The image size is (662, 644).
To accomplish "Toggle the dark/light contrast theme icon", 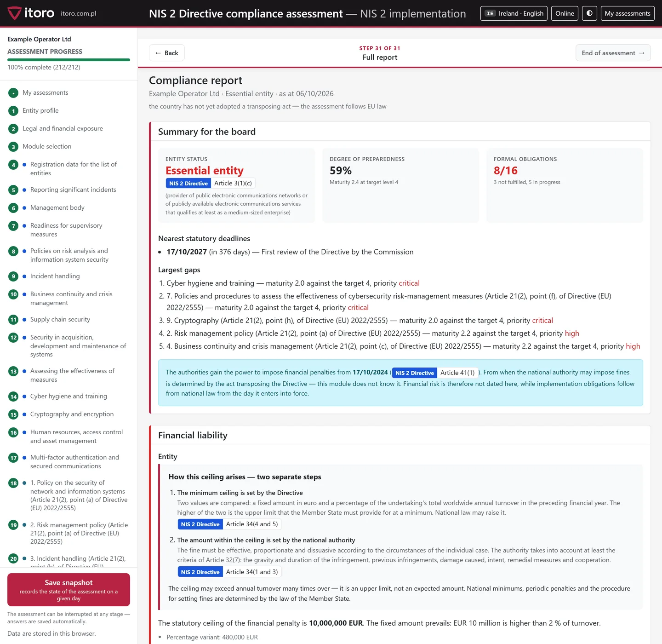I will pyautogui.click(x=589, y=13).
